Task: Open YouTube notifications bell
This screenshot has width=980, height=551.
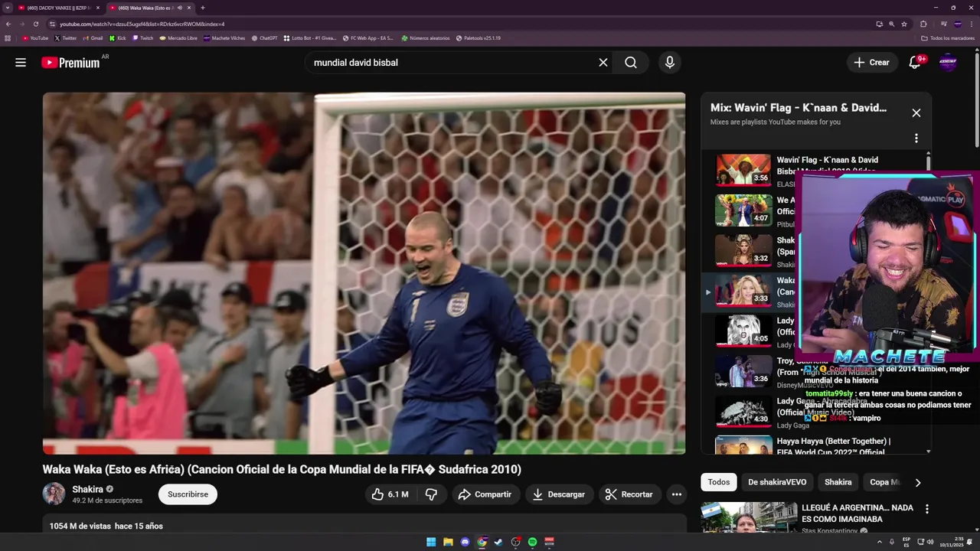Action: (x=915, y=63)
